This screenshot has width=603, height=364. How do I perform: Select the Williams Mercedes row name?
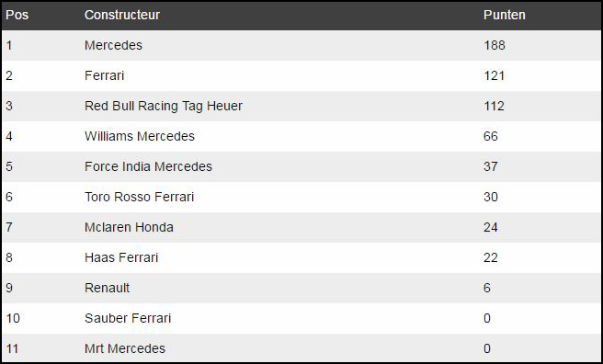pyautogui.click(x=139, y=136)
